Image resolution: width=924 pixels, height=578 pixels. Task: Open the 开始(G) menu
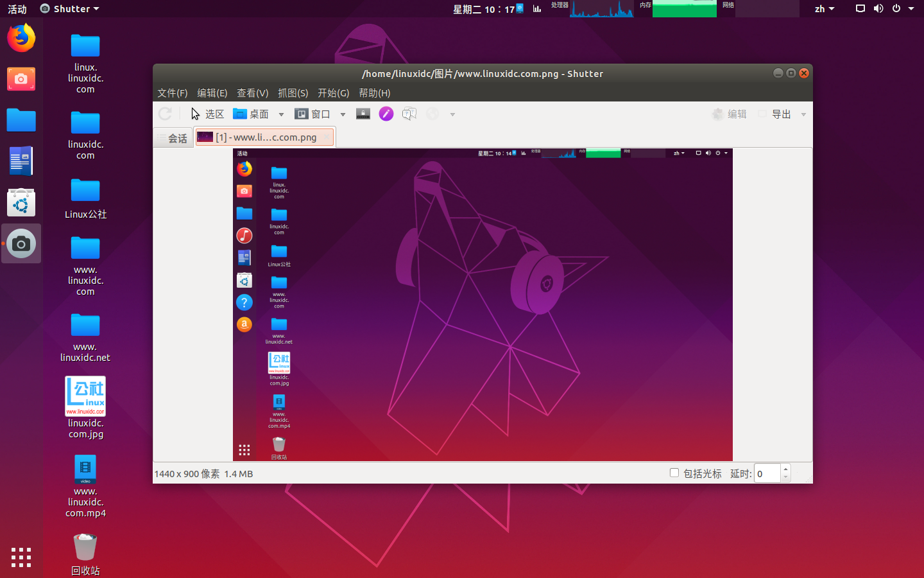point(334,92)
